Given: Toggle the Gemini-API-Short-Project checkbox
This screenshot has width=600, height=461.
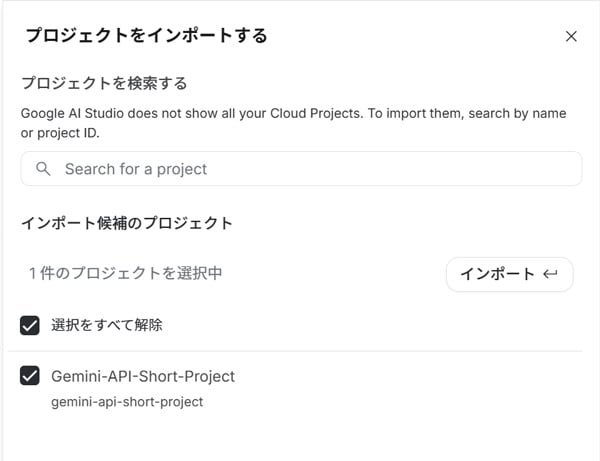Looking at the screenshot, I should [30, 376].
